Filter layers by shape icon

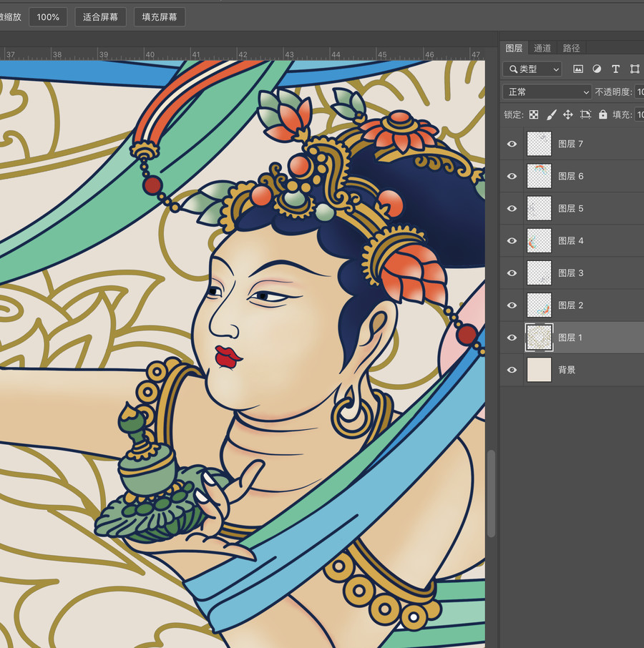635,69
